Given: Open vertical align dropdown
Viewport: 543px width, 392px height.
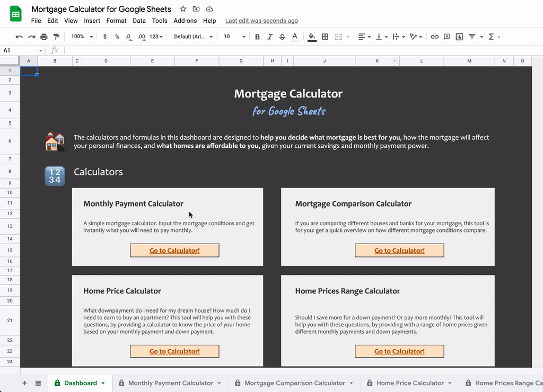Looking at the screenshot, I should coord(382,37).
